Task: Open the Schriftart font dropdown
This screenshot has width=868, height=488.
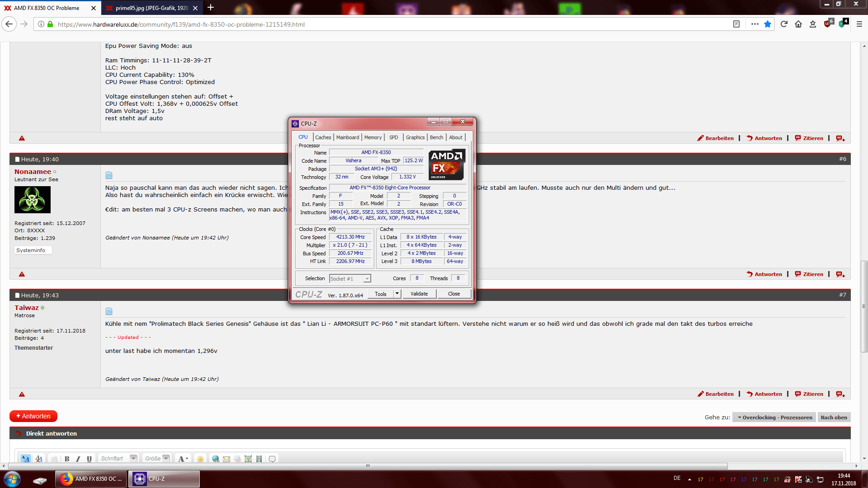Action: pyautogui.click(x=133, y=458)
